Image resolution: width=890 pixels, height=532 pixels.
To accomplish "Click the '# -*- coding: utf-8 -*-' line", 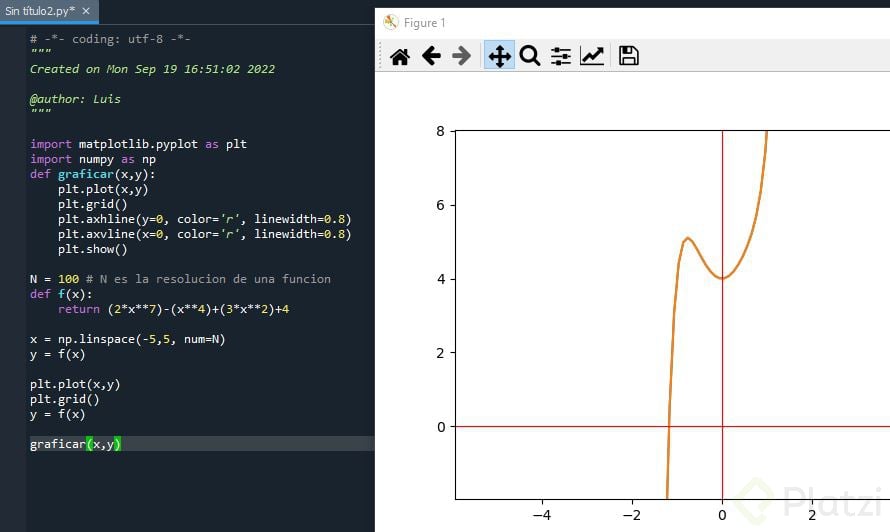I will click(110, 39).
